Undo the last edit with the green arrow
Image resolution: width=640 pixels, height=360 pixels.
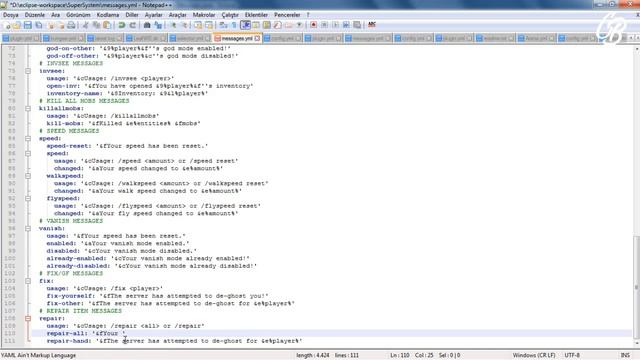pyautogui.click(x=122, y=25)
